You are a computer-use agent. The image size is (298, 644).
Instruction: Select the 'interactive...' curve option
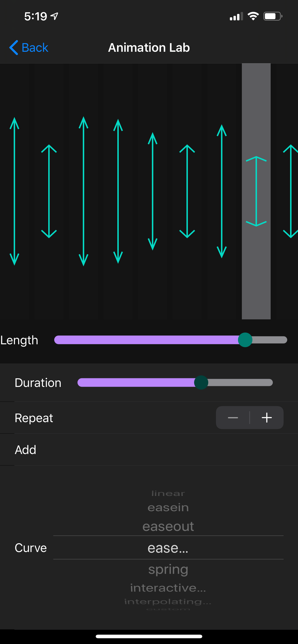[x=167, y=587]
